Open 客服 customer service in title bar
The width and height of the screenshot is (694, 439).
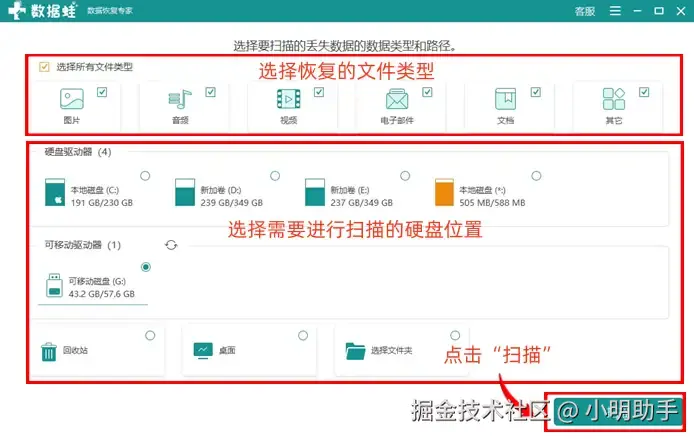pyautogui.click(x=585, y=11)
